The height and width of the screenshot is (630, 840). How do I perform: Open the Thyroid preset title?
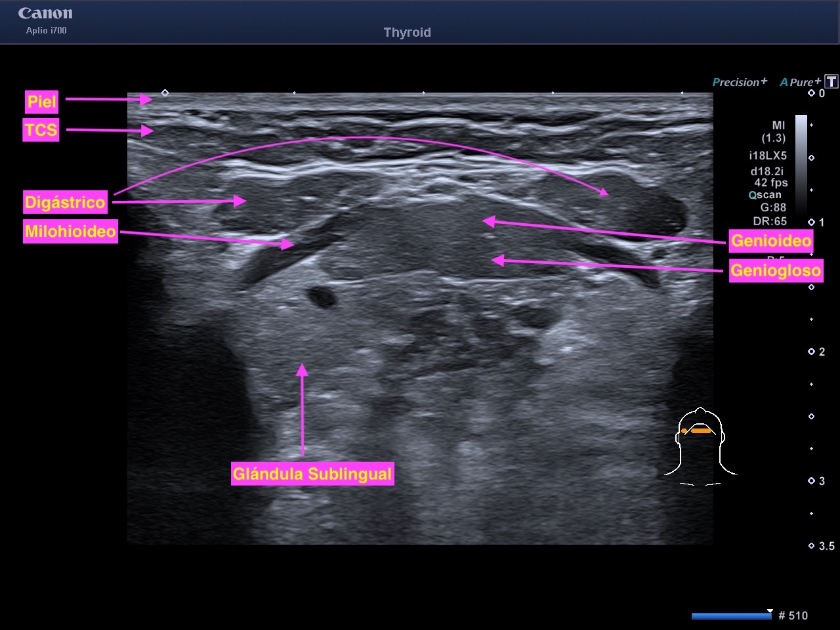click(407, 33)
